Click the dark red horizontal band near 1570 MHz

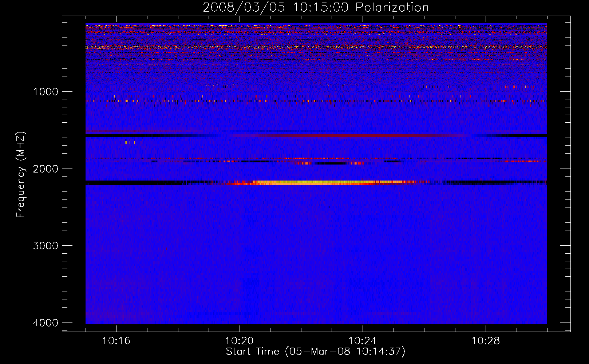[x=349, y=136]
